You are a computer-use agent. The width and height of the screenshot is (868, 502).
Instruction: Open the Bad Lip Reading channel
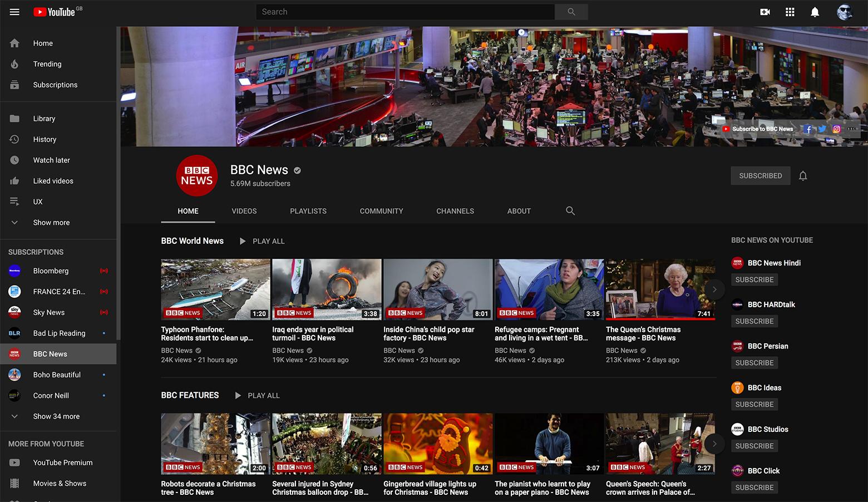[58, 333]
